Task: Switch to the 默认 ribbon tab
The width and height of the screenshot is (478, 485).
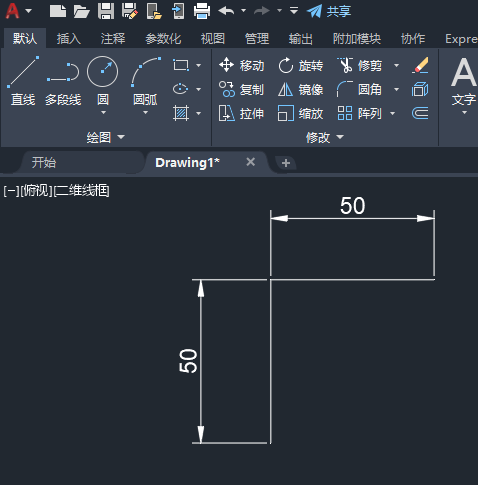Action: 25,39
